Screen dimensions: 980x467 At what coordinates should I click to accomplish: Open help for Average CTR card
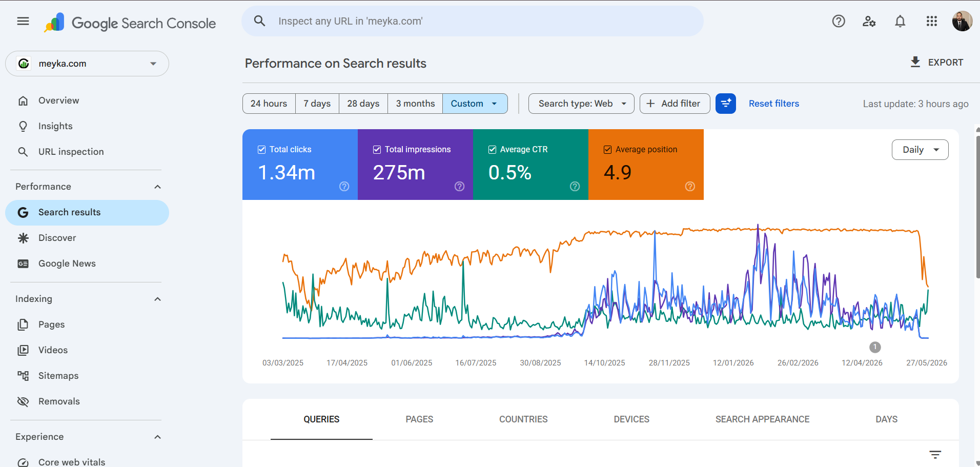575,187
